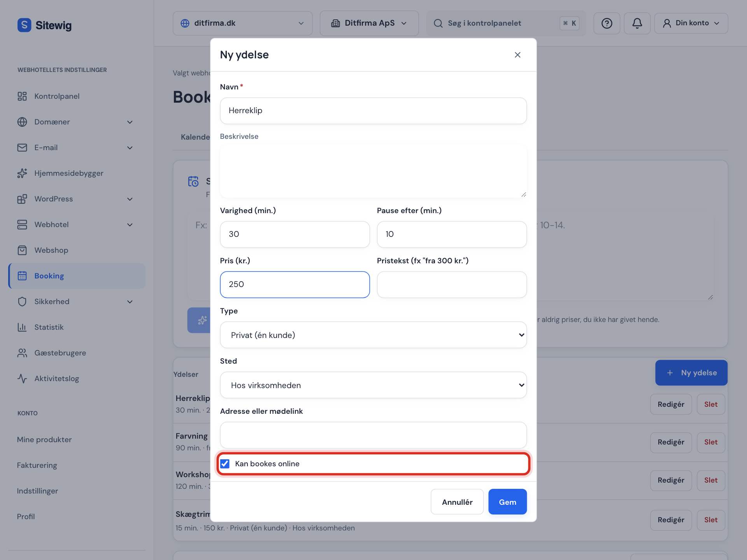Save the new service with Gem
The height and width of the screenshot is (560, 747).
507,502
